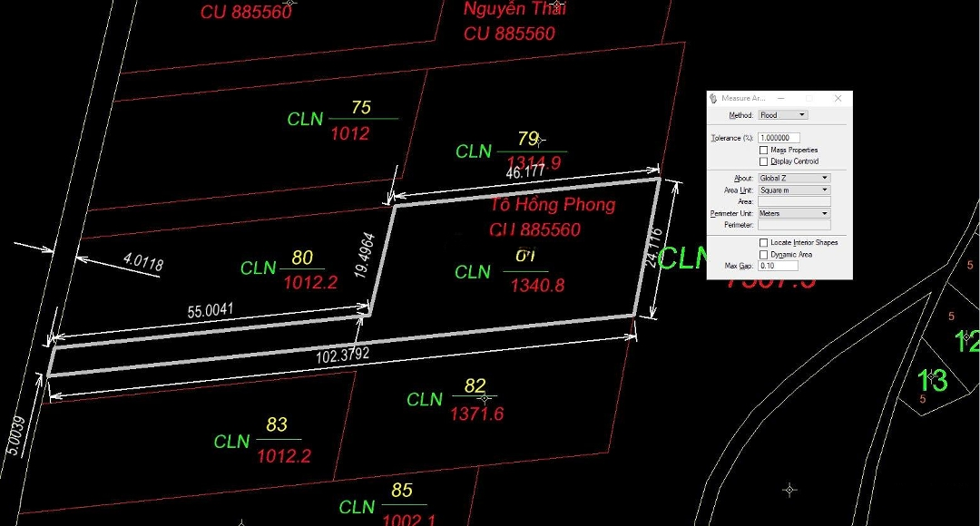Click the Area result field

(794, 201)
